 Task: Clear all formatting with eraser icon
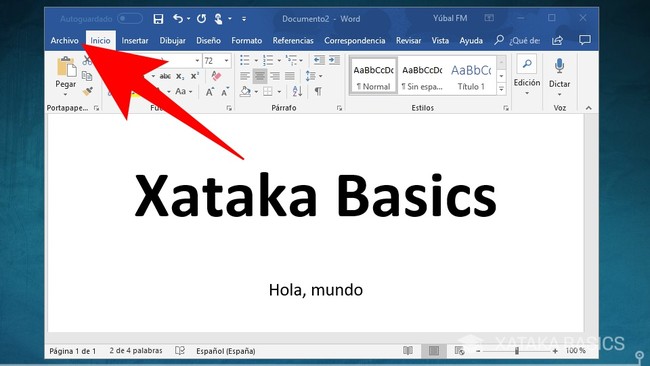(x=216, y=76)
